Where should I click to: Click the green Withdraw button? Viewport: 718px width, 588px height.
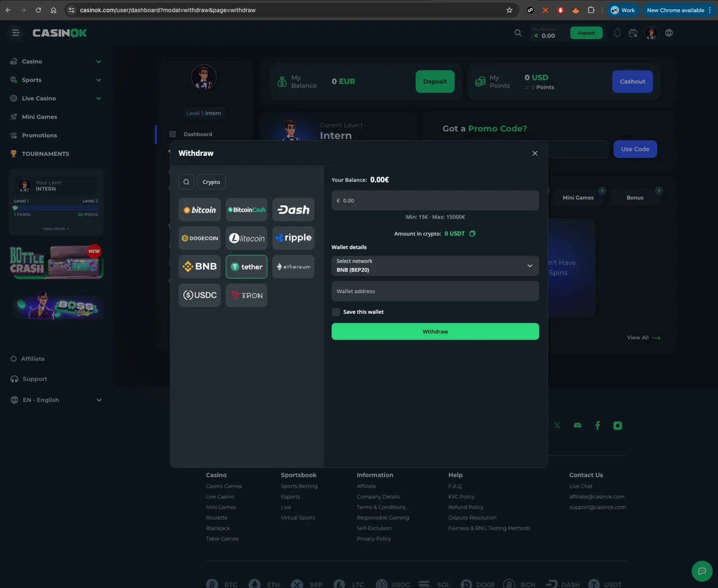[435, 331]
